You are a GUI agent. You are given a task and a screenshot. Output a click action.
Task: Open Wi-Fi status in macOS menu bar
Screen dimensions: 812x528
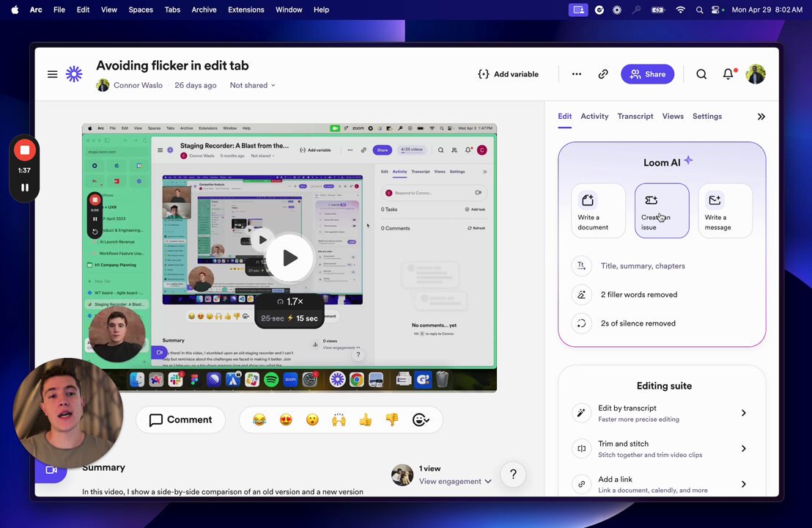click(681, 10)
